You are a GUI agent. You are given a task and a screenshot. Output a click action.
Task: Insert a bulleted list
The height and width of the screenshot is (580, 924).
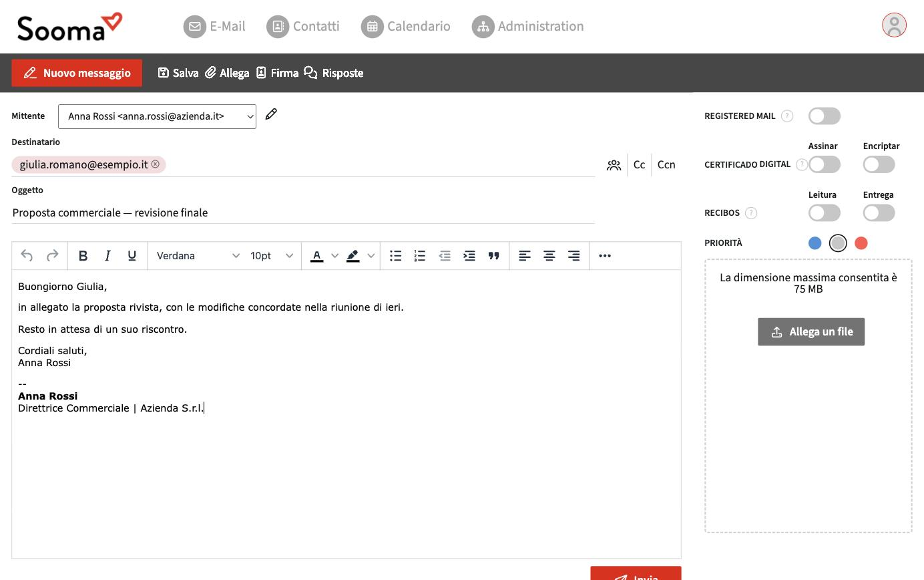pyautogui.click(x=396, y=256)
